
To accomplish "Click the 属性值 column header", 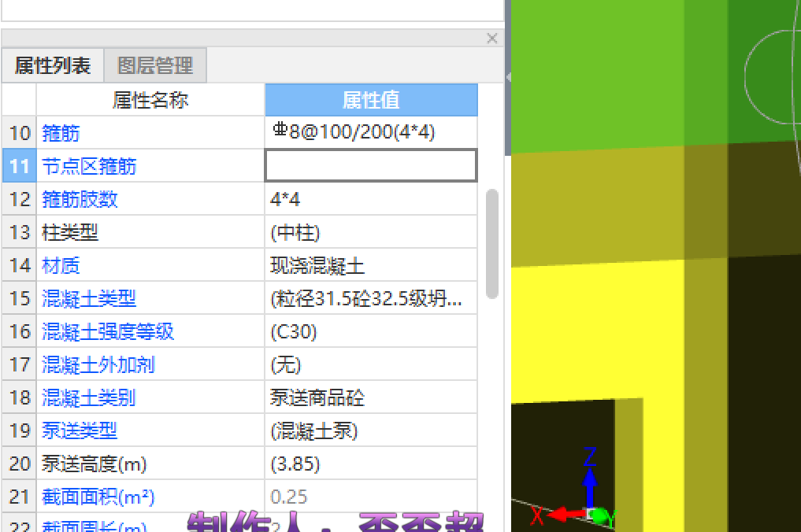I will click(x=372, y=100).
